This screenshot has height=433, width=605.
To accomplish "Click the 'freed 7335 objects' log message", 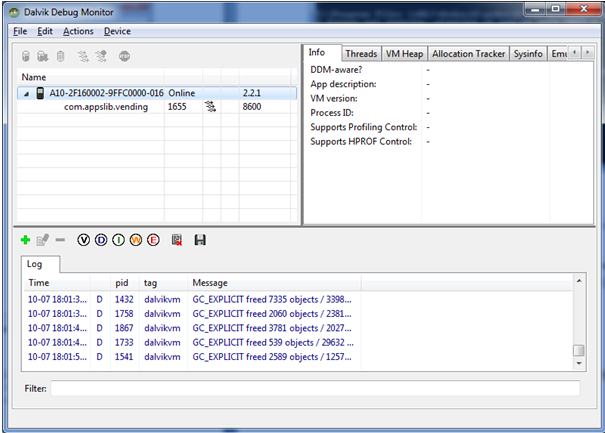I will click(x=272, y=299).
